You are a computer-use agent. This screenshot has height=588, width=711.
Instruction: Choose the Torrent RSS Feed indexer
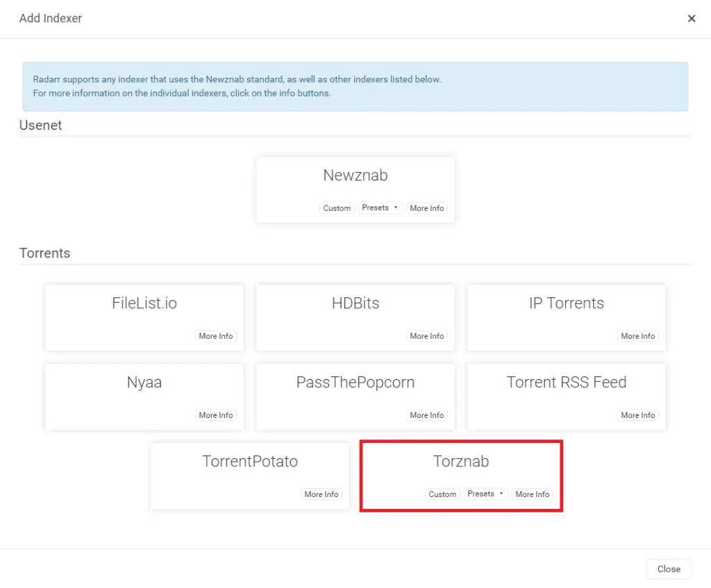tap(566, 383)
